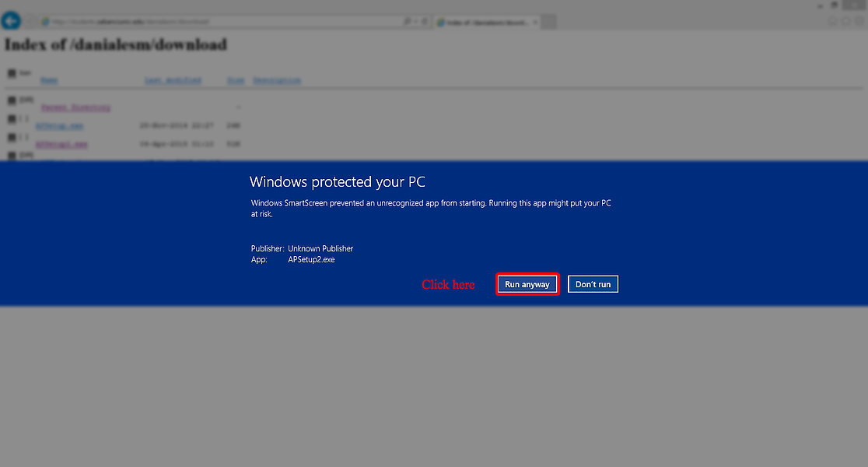Image resolution: width=868 pixels, height=467 pixels.
Task: Sort listing by the Name column link
Action: click(x=49, y=80)
